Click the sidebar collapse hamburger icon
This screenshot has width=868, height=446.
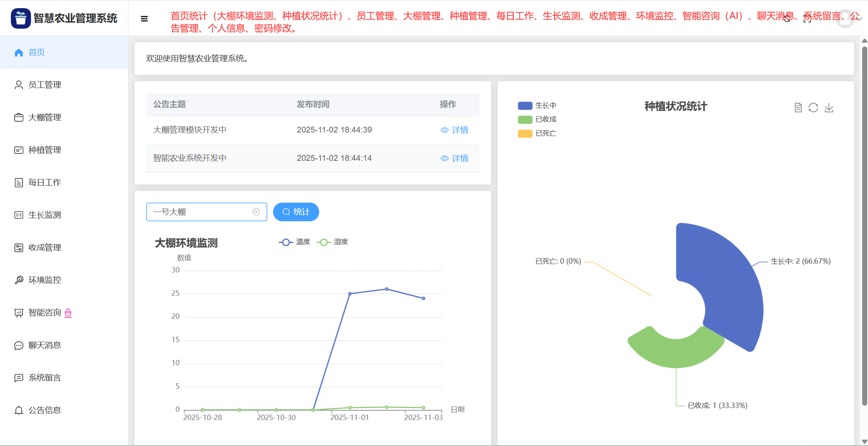click(x=144, y=19)
